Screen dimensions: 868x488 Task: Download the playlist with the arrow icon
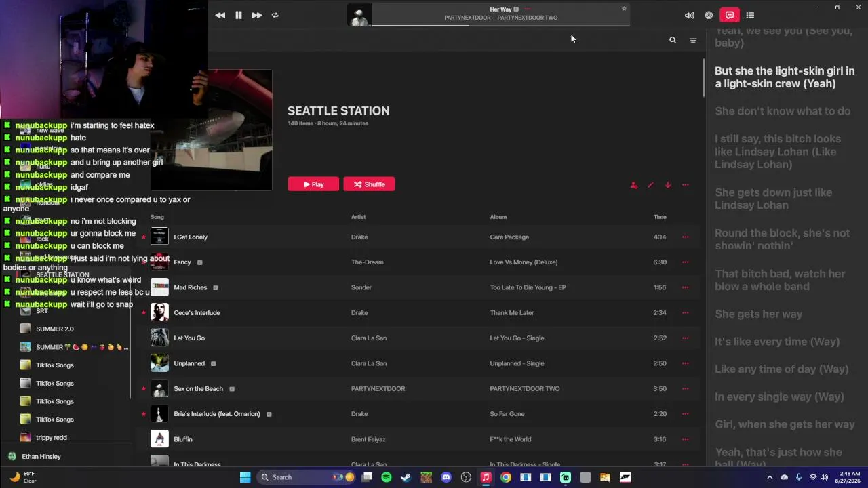tap(668, 185)
